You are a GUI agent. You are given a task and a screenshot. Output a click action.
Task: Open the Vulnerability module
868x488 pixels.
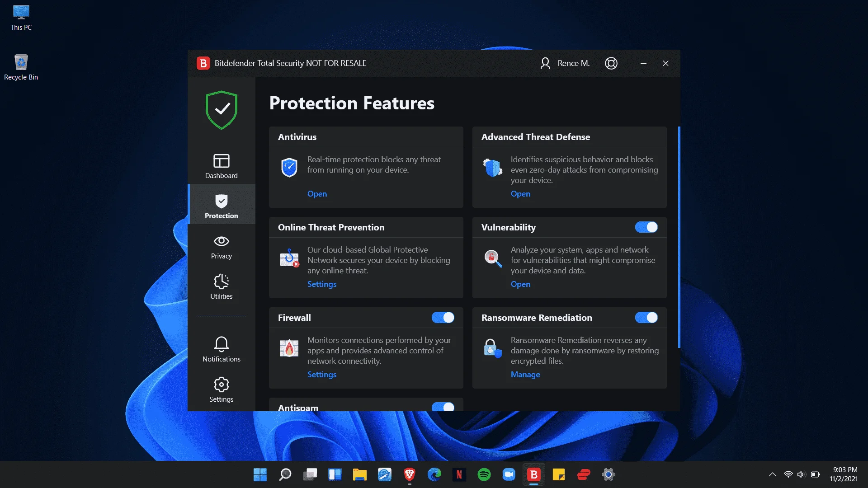point(520,284)
